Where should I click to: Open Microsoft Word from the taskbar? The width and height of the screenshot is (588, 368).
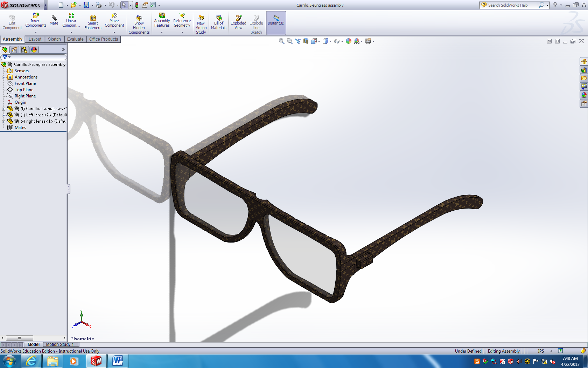coord(118,361)
